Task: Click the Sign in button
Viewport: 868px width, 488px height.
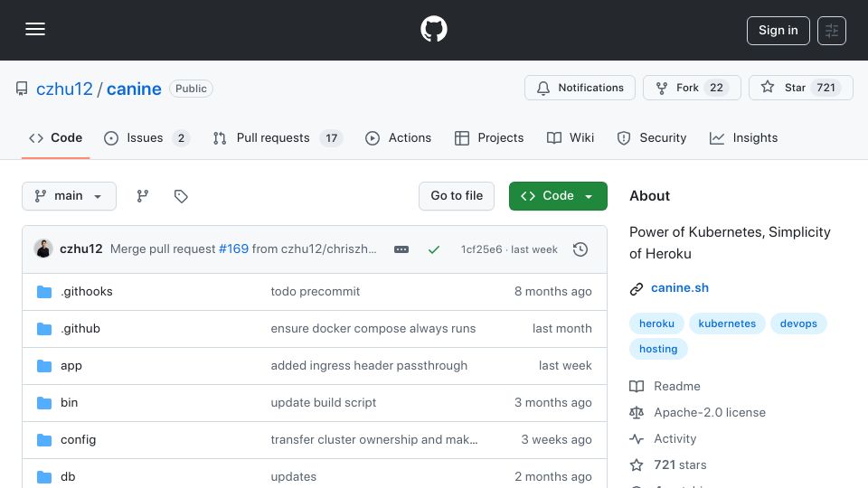Action: pyautogui.click(x=778, y=31)
